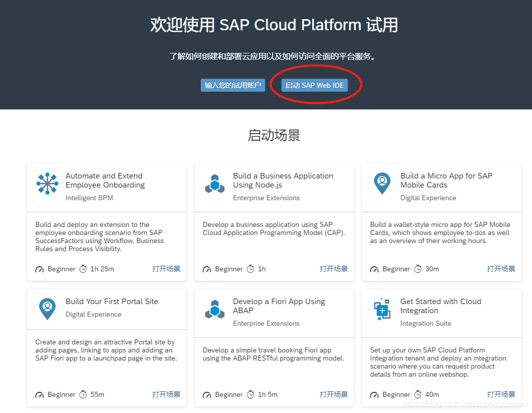Open 打开场景 link for Cloud Integration card

pyautogui.click(x=501, y=394)
